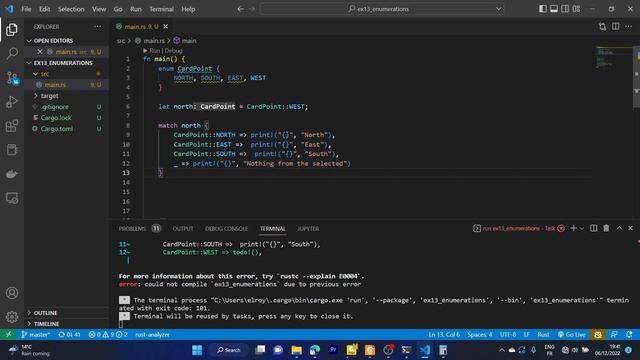Viewport: 640px width, 360px height.
Task: Click the Debug code lens above main
Action: [173, 51]
